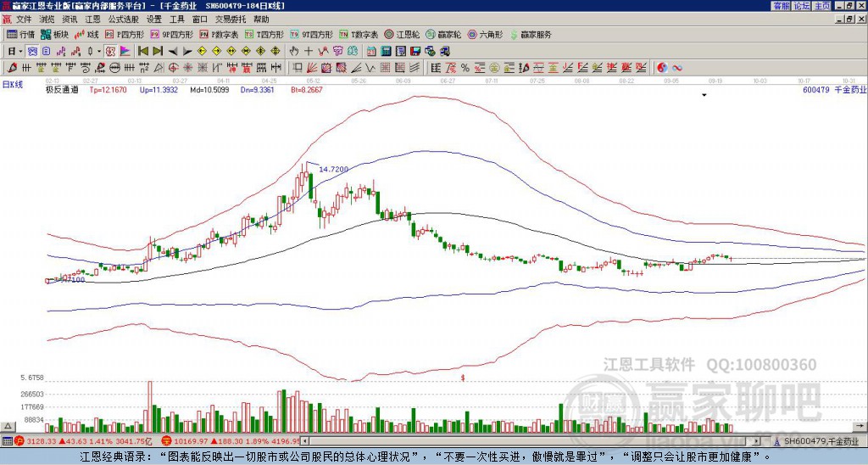Screen dimensions: 868x465
Task: Click the Tp=12.1670 value
Action: pos(108,89)
